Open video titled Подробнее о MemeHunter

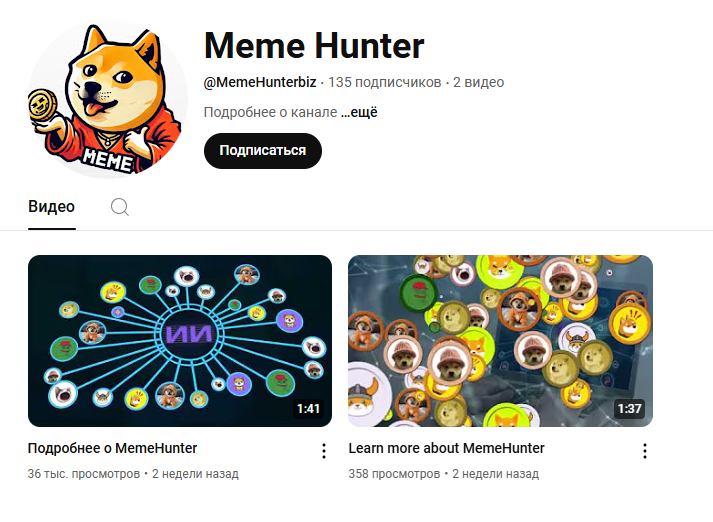[112, 448]
